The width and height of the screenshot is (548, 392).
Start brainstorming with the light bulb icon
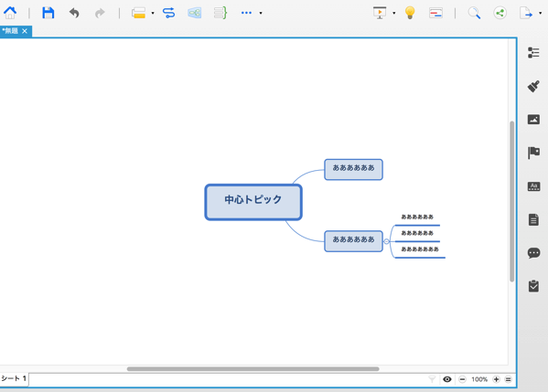tap(410, 13)
